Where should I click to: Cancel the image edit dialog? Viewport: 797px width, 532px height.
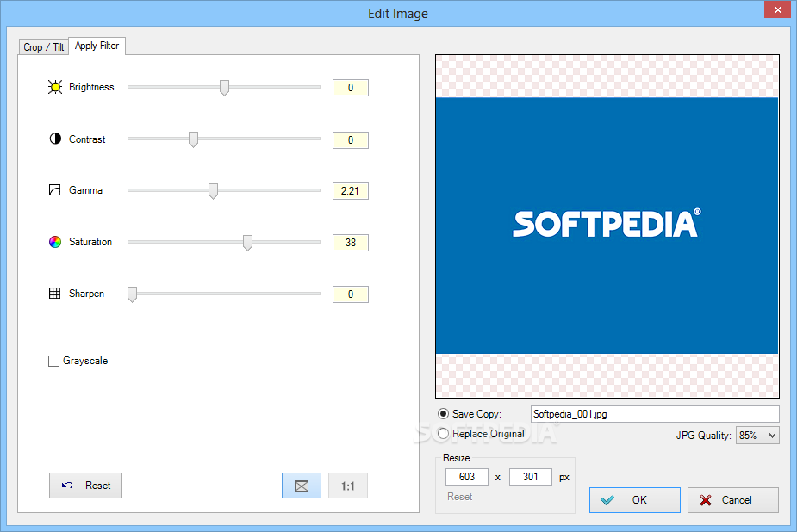point(733,500)
